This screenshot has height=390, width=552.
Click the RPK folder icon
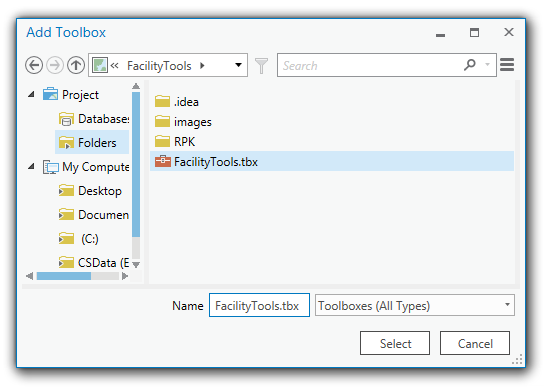(x=162, y=141)
